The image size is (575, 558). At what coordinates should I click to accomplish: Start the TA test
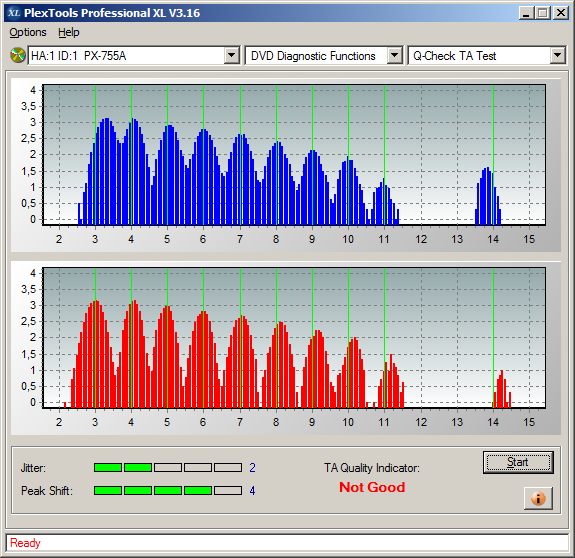tap(518, 462)
